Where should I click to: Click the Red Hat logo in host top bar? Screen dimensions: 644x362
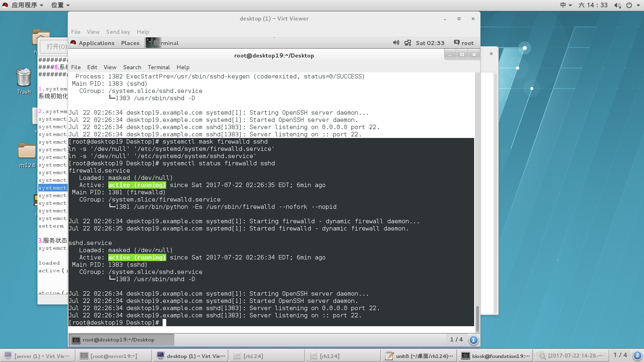click(5, 5)
